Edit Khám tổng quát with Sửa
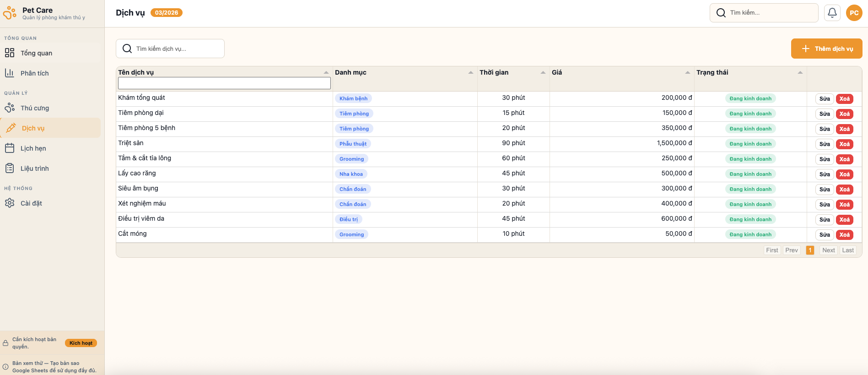 (825, 99)
